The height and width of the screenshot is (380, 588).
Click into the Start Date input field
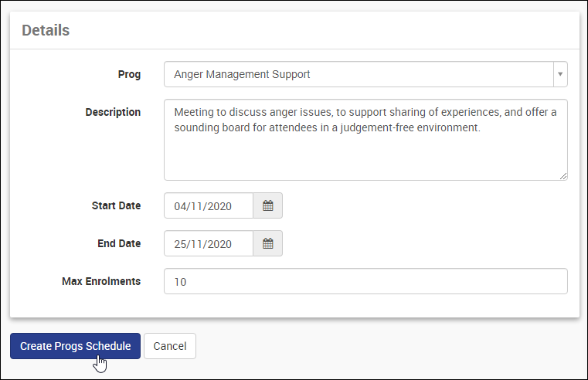(209, 205)
